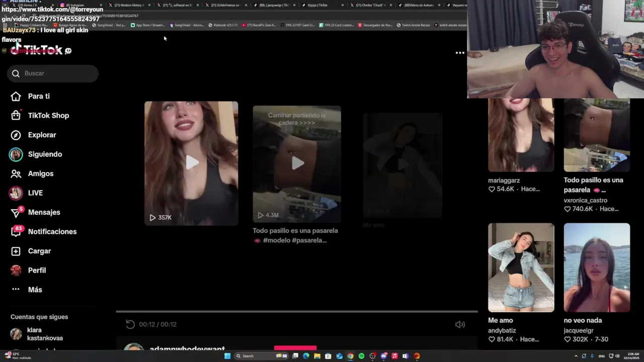Open the Amigos section
Viewport: 644px width, 362px height.
(32, 173)
